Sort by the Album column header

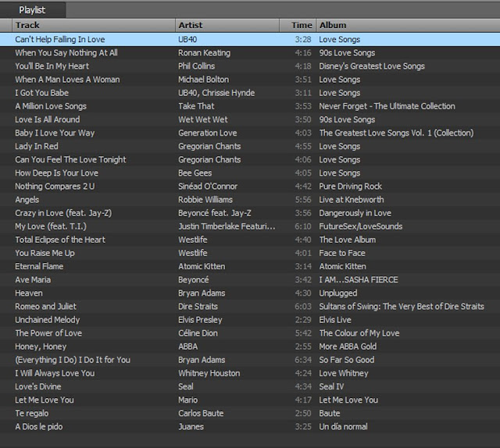408,25
